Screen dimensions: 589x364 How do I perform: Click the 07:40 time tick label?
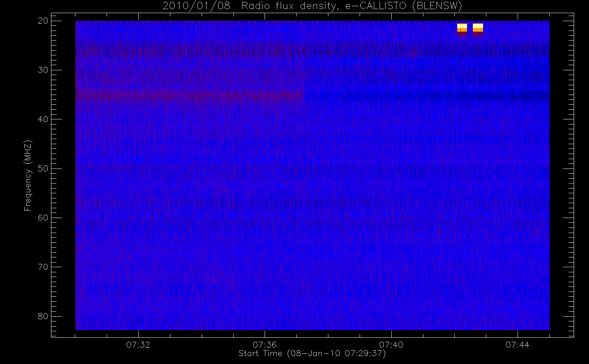[x=391, y=345]
